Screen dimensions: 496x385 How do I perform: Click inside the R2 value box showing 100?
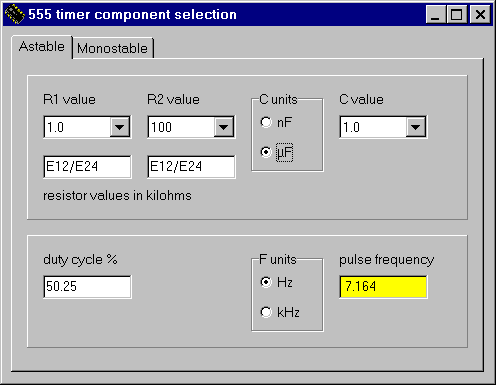(181, 127)
